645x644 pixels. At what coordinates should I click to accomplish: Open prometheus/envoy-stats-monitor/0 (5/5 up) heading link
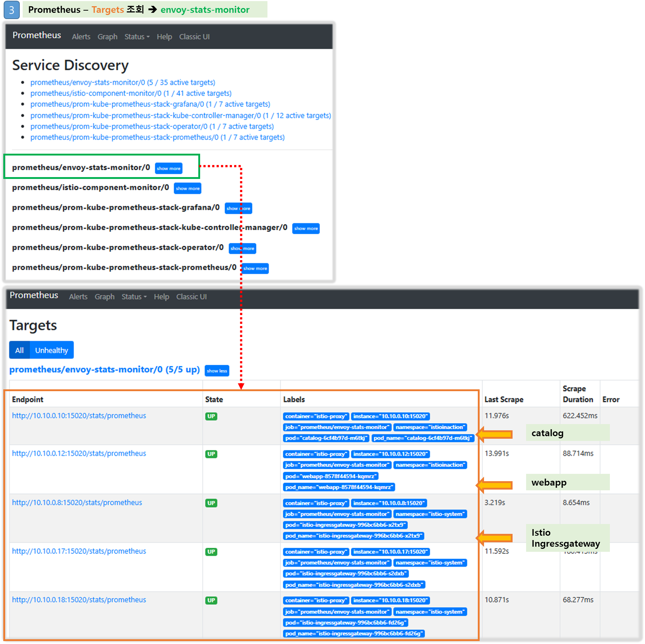coord(105,370)
